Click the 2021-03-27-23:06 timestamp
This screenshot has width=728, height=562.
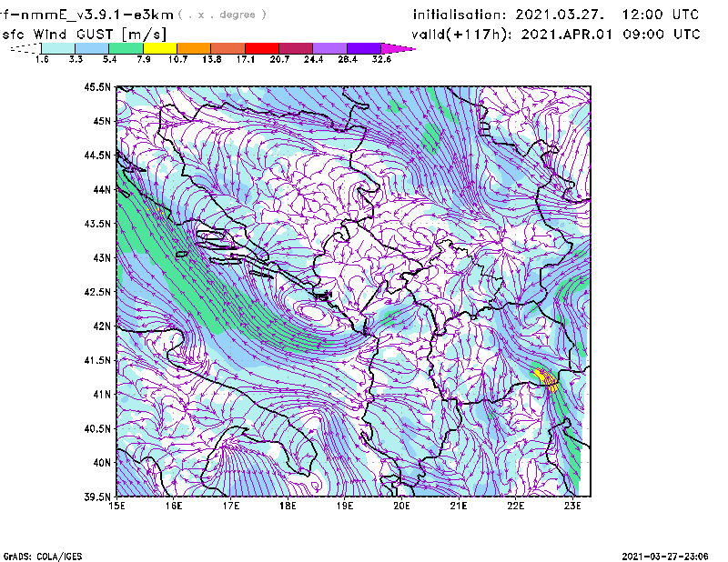665,557
